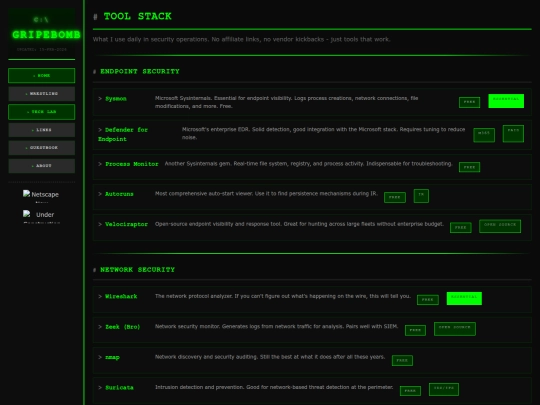Click the chevron before nmap
Image resolution: width=540 pixels, height=405 pixels.
(100, 357)
